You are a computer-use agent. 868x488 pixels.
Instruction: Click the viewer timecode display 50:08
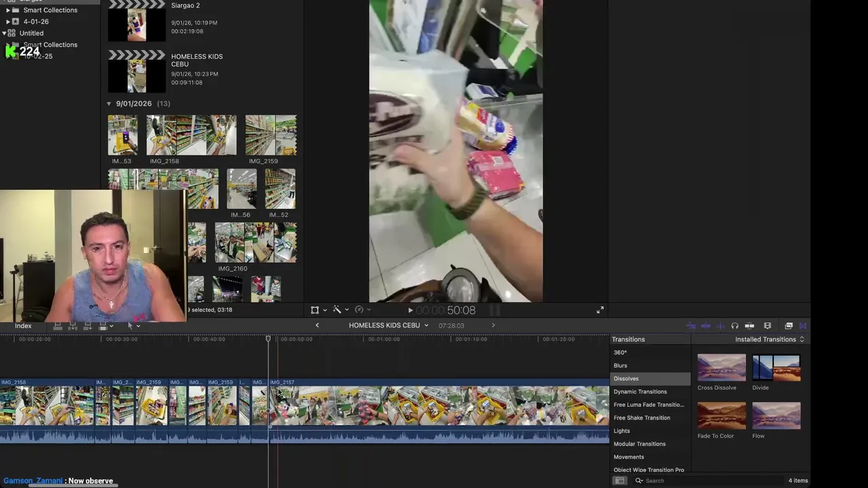click(446, 310)
